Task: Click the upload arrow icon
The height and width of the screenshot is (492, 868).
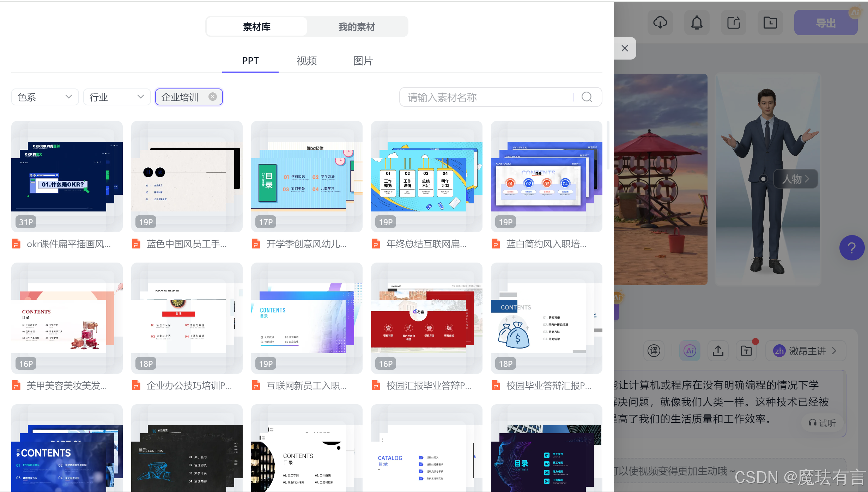Action: pos(718,351)
